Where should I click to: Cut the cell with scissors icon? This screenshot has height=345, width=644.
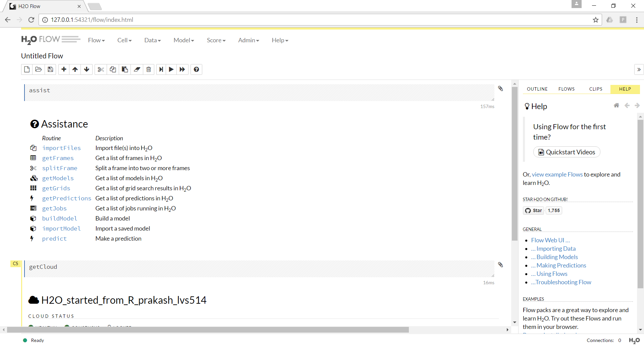click(x=101, y=69)
